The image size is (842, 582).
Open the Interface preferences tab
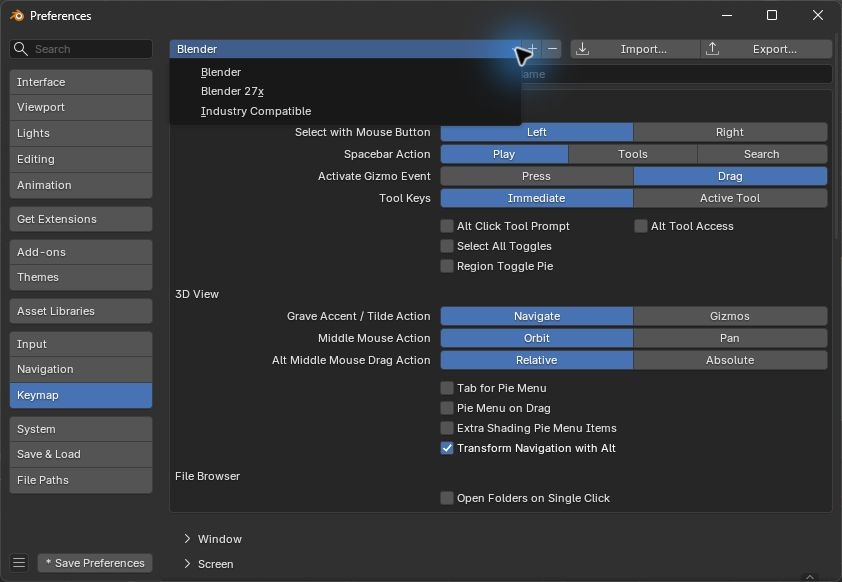[x=81, y=82]
